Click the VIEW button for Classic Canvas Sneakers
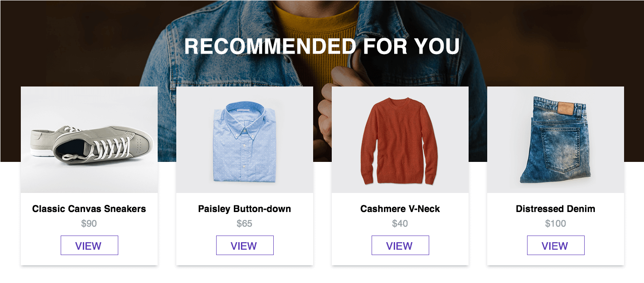This screenshot has width=644, height=283. pos(89,245)
